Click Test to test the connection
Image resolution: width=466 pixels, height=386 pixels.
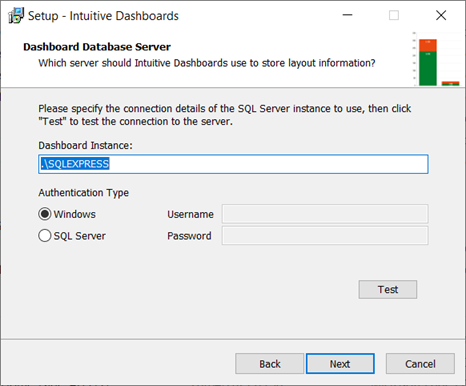[388, 289]
